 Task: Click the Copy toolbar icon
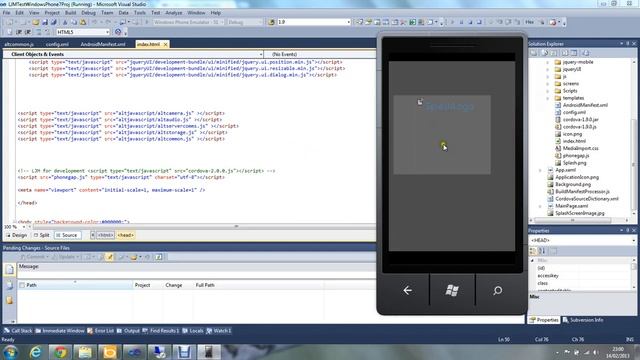pos(74,22)
